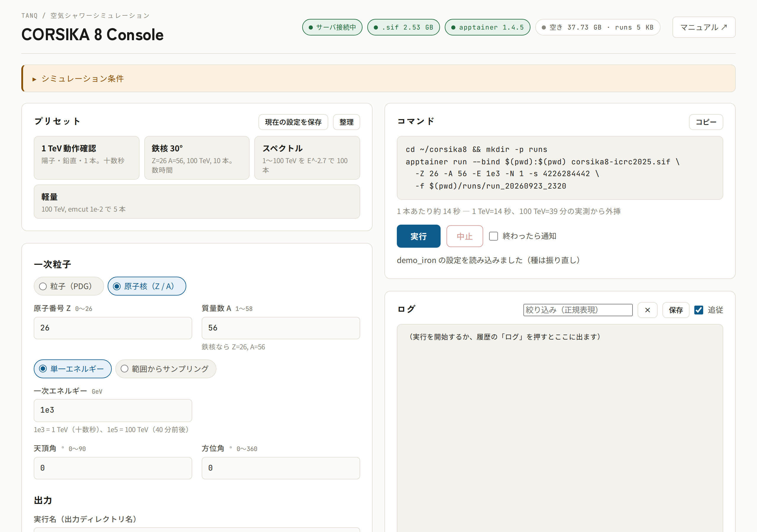Click the apptainer 1.4.5 status pill

[488, 27]
